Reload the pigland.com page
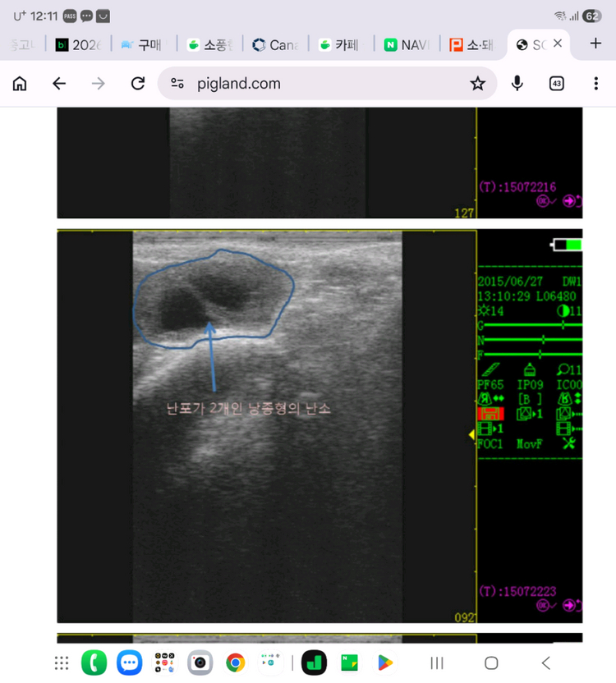The width and height of the screenshot is (616, 683). click(x=138, y=83)
